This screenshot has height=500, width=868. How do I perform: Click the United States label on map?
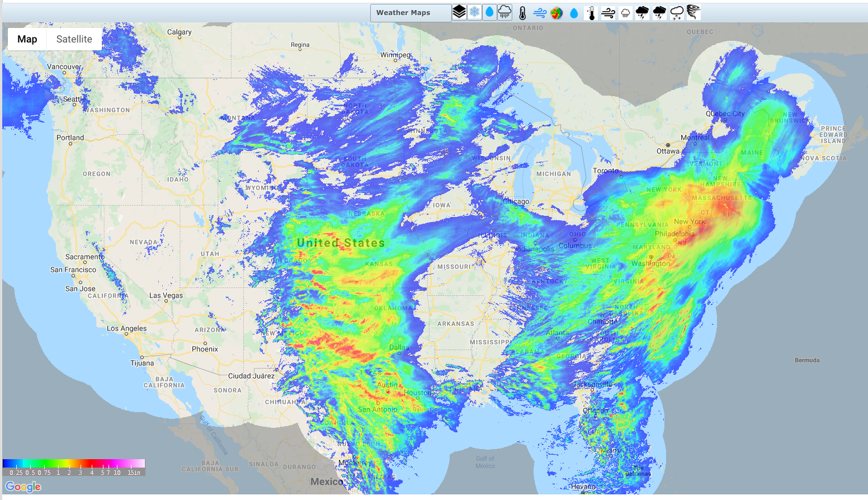pyautogui.click(x=341, y=243)
